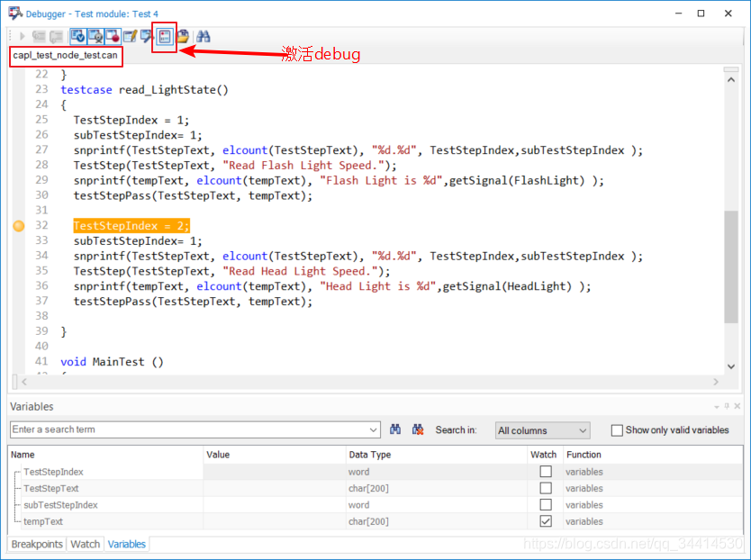Sort by the Function column header
The width and height of the screenshot is (751, 560).
click(653, 455)
